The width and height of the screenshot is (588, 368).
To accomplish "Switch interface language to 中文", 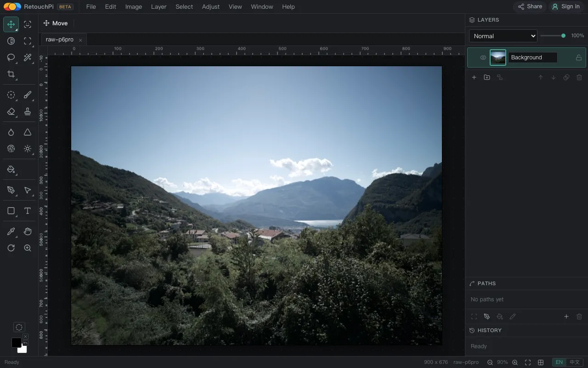I will [x=574, y=362].
